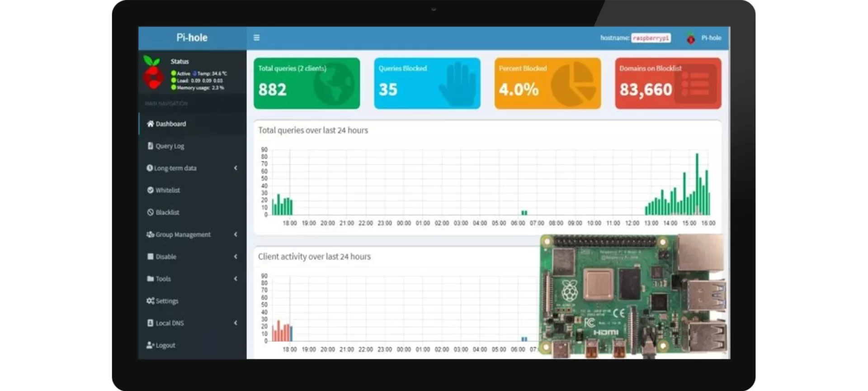This screenshot has height=391, width=868.
Task: Click the Total queries over last 24 hours heading
Action: (313, 130)
